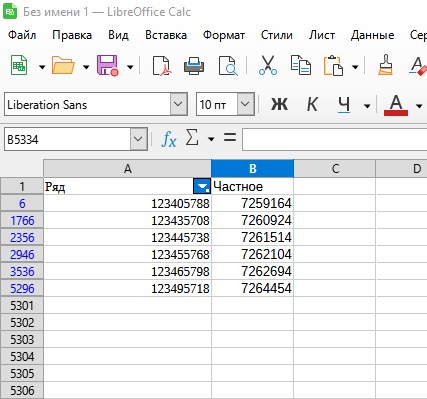427x399 pixels.
Task: Select row header 1766
Action: tap(22, 220)
